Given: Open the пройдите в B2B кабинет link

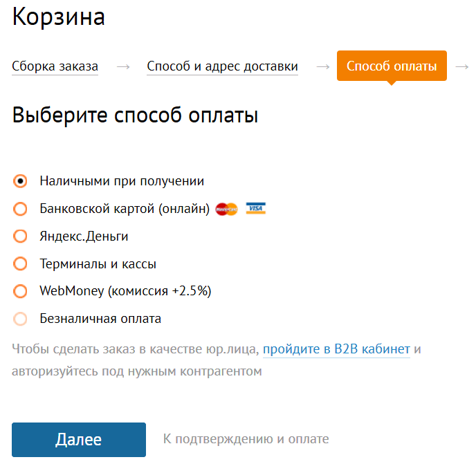Looking at the screenshot, I should pyautogui.click(x=336, y=349).
